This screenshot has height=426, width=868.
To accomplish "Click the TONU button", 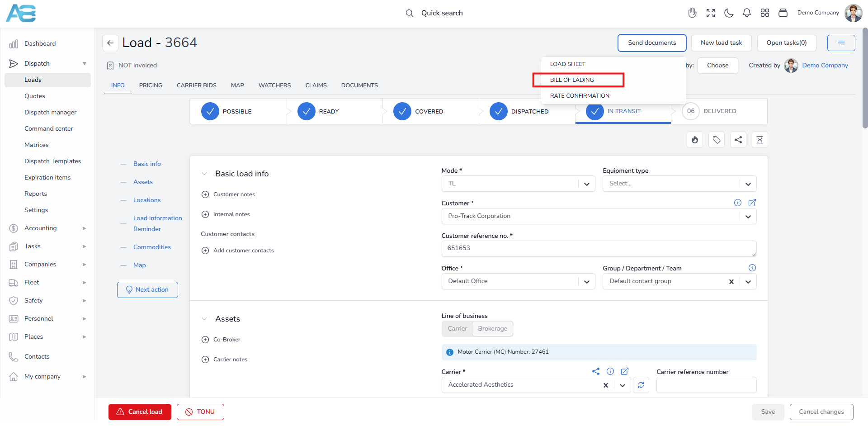I will click(x=200, y=412).
